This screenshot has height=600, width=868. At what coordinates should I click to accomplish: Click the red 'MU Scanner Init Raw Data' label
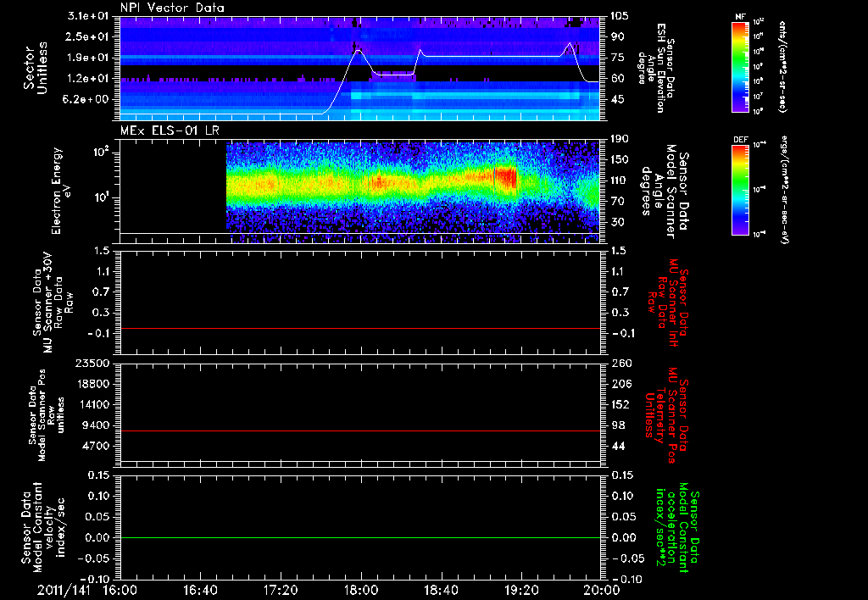(666, 303)
